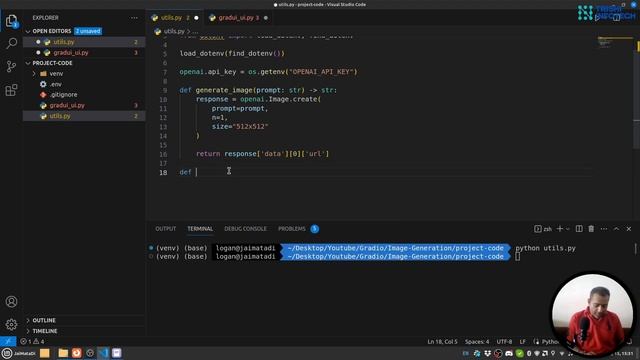Open the Search view in activity bar
The height and width of the screenshot is (360, 640).
[x=11, y=43]
